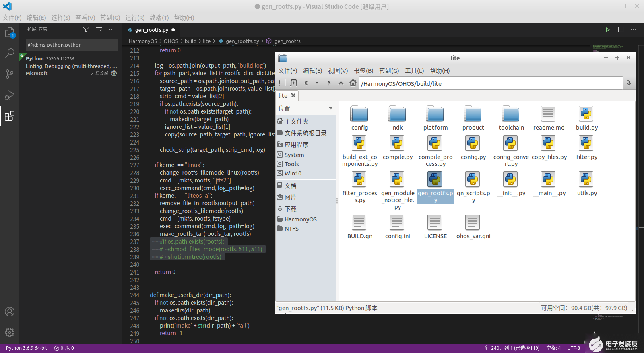Viewport: 644px width, 353px height.
Task: Open VS Code 运行(R) menu
Action: [x=135, y=18]
